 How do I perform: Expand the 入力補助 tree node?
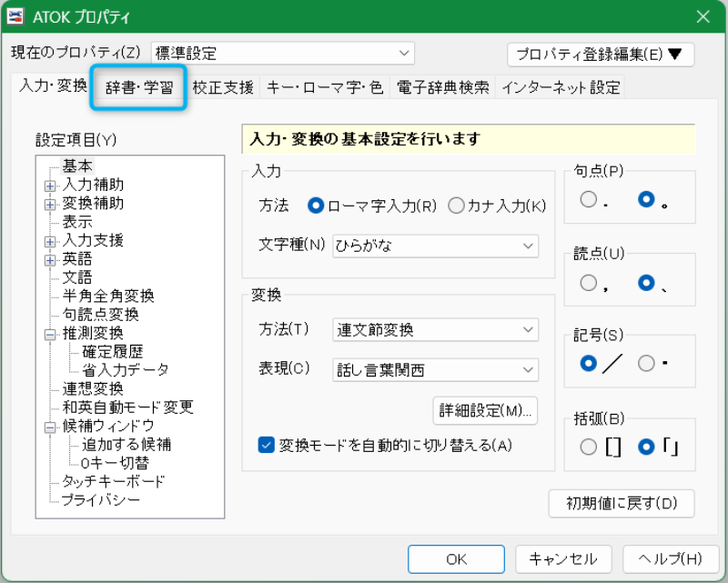click(x=50, y=186)
